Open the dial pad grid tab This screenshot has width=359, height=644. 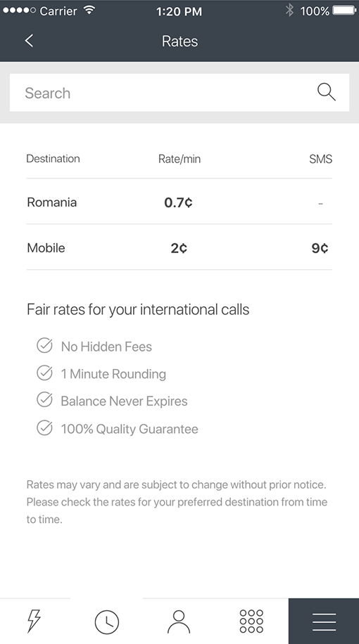pos(251,621)
